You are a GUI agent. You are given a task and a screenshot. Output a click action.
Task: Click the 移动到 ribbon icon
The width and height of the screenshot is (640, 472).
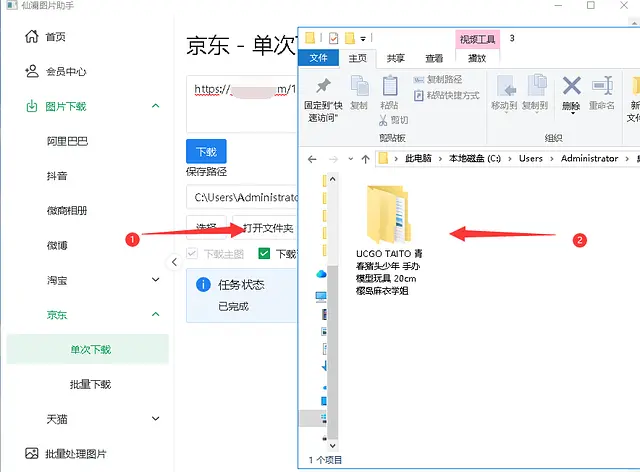505,85
